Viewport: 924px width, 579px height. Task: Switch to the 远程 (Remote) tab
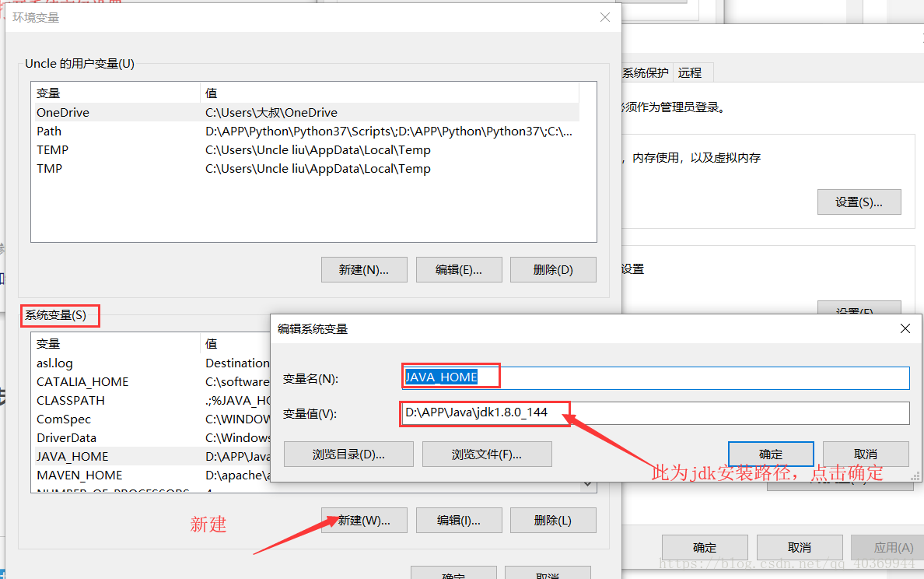pyautogui.click(x=690, y=72)
